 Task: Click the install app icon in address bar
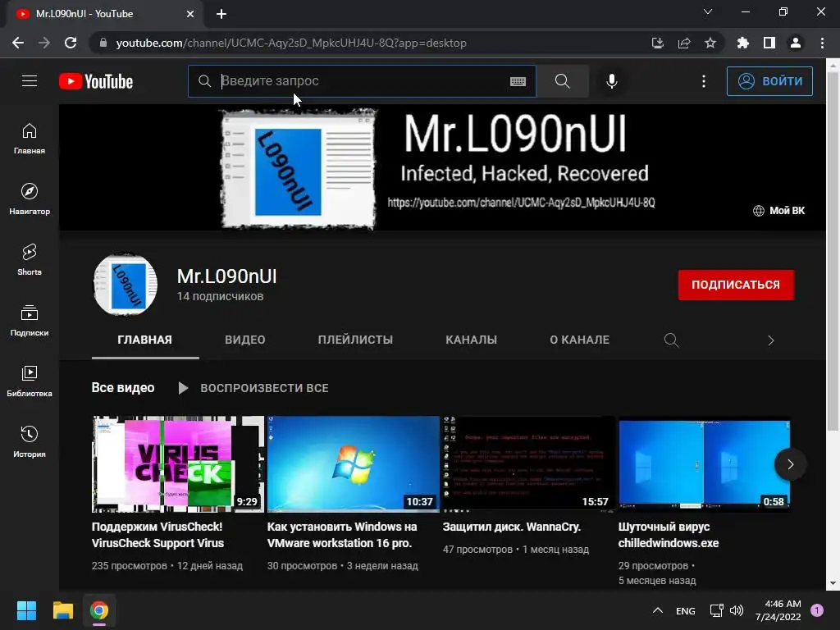(x=658, y=43)
